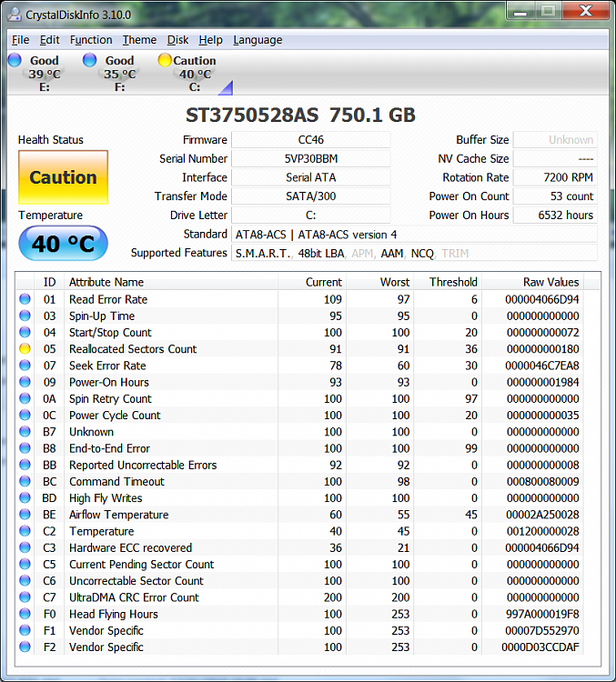Click the Attribute Name column header
Viewport: 616px width, 682px height.
(x=171, y=282)
